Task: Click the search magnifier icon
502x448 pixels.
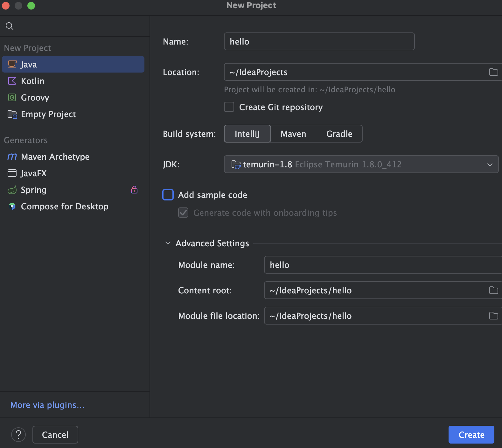Action: point(10,26)
